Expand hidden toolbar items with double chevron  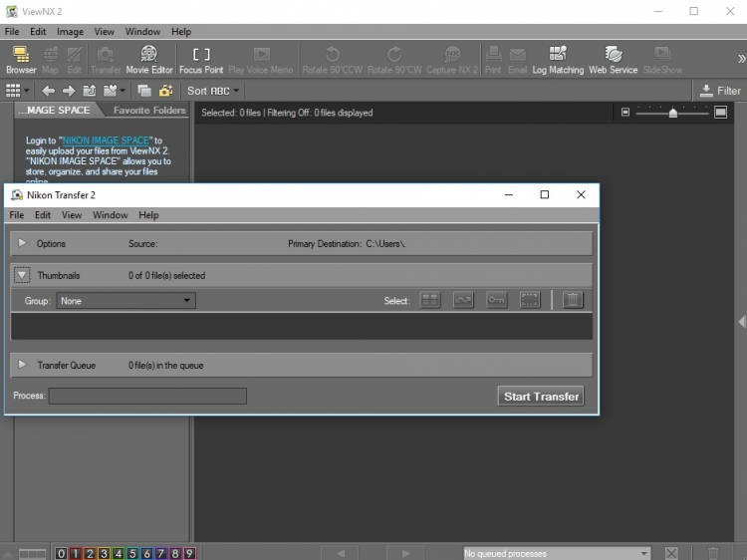[741, 59]
